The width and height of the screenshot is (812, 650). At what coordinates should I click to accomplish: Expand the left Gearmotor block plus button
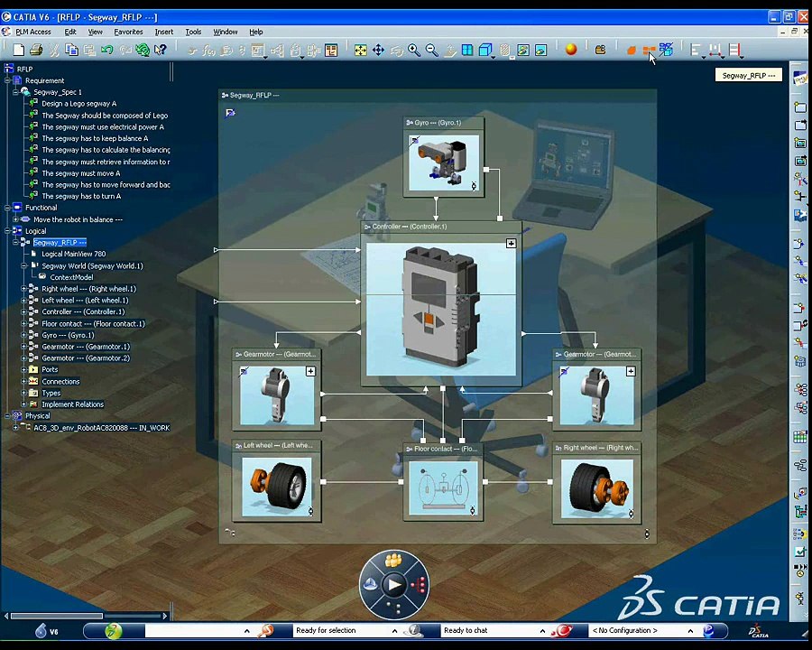(x=310, y=371)
